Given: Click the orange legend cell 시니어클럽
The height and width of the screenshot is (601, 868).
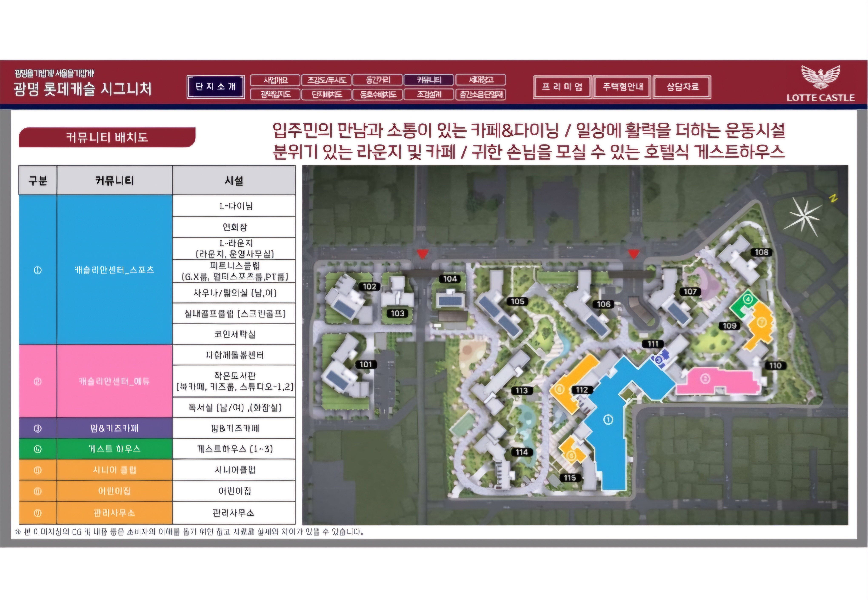Looking at the screenshot, I should 114,470.
